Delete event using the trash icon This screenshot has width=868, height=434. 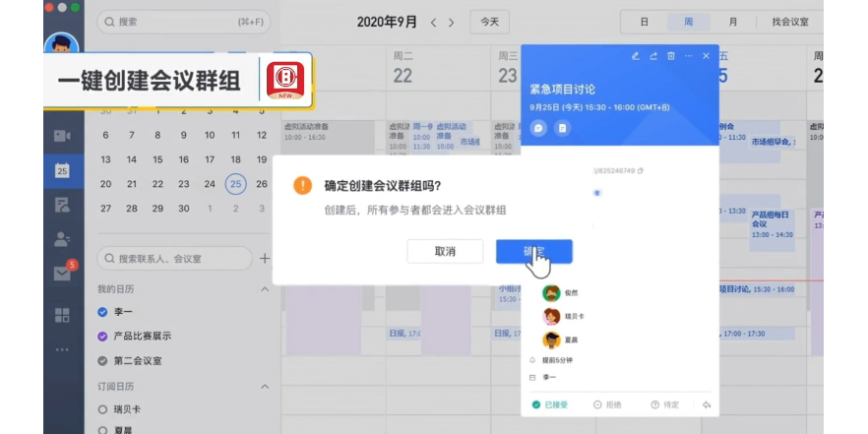[x=670, y=56]
